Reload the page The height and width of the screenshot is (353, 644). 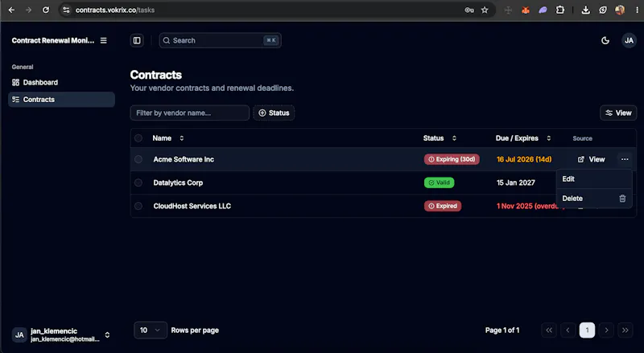(x=46, y=10)
